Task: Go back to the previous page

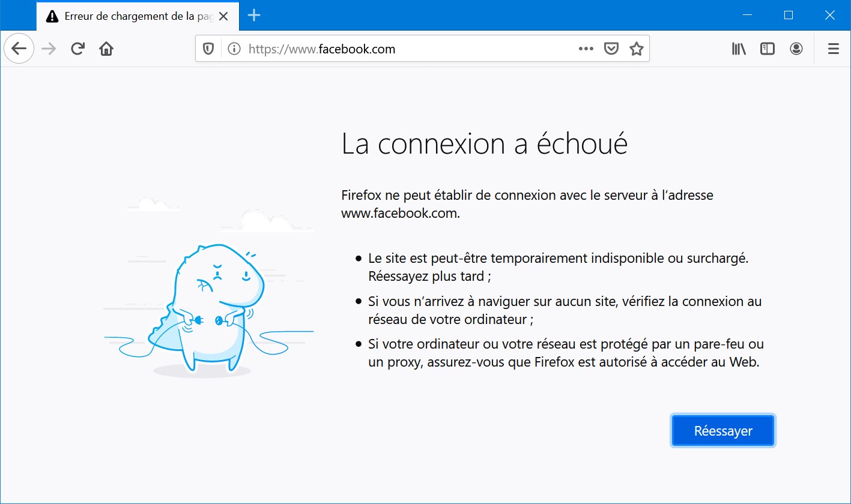Action: click(19, 49)
